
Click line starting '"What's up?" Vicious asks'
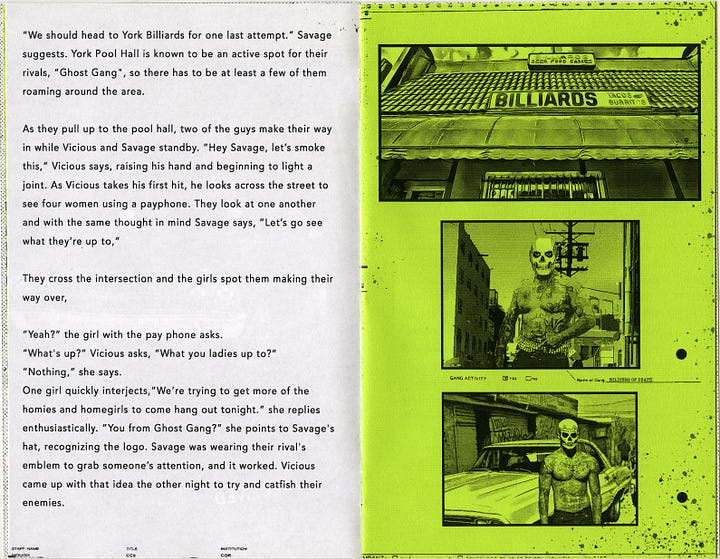pyautogui.click(x=149, y=354)
